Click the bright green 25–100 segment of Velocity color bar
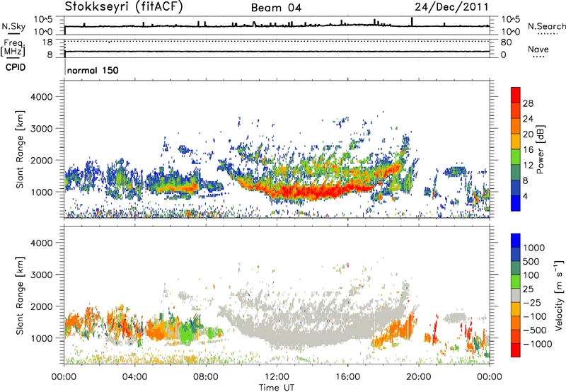Viewport: 566px width, 392px height. tap(516, 282)
